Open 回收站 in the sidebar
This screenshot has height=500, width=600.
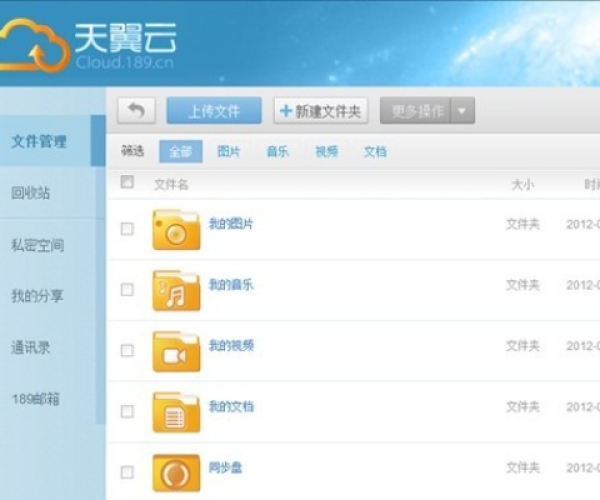point(31,192)
